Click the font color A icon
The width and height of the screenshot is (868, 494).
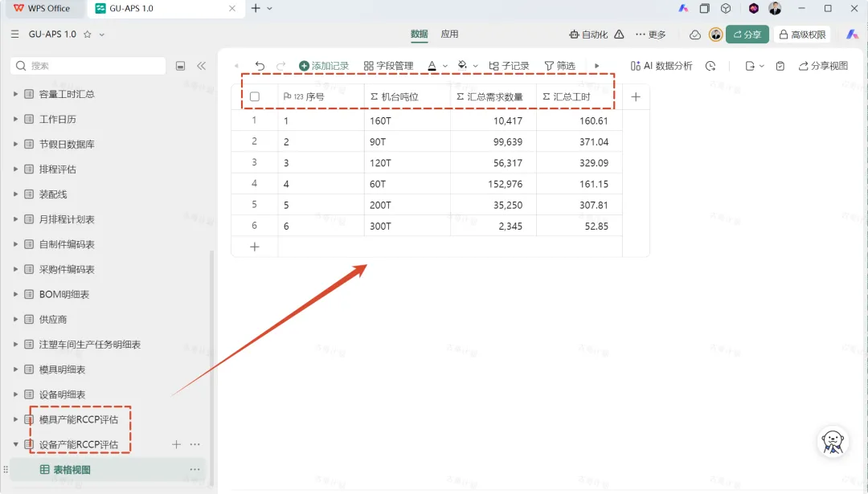click(432, 66)
